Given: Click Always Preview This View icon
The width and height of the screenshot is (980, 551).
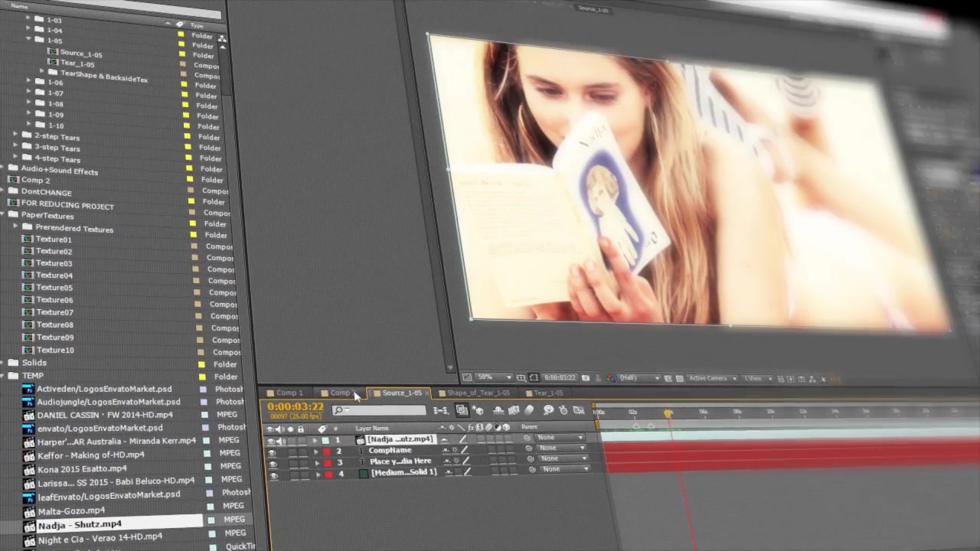Looking at the screenshot, I should tap(467, 378).
